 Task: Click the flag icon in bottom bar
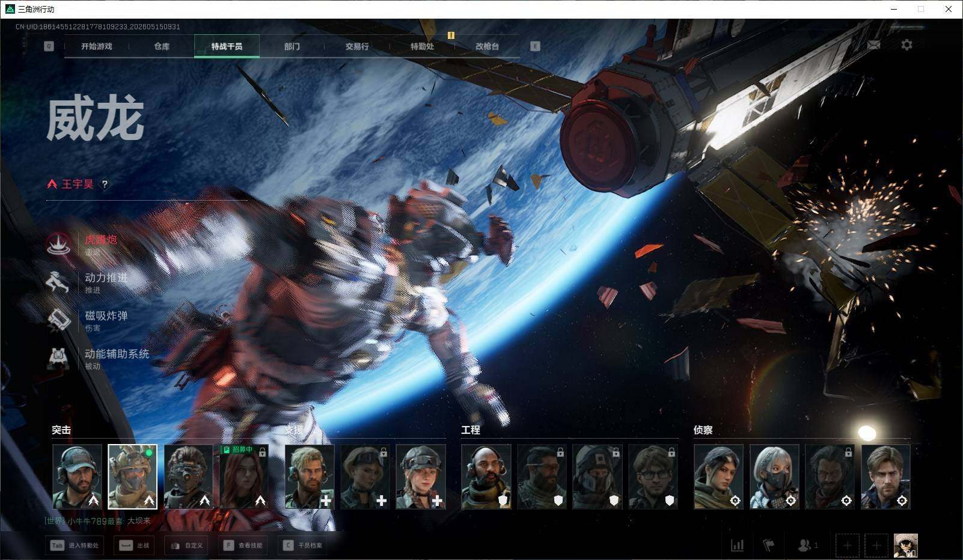pyautogui.click(x=768, y=546)
